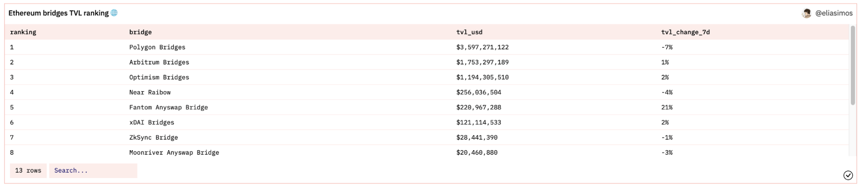
Task: Click the table's vertical scrollbar thumb
Action: coord(853,65)
